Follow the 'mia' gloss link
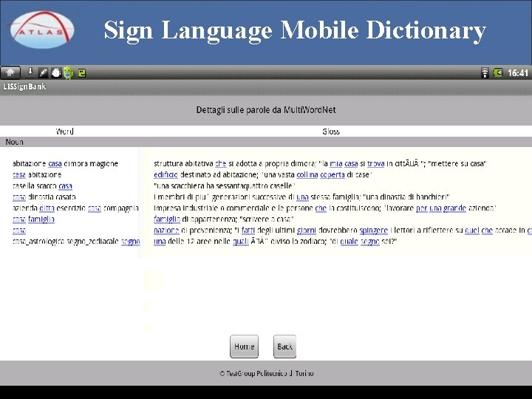Viewport: 532px width, 399px height. (x=336, y=163)
